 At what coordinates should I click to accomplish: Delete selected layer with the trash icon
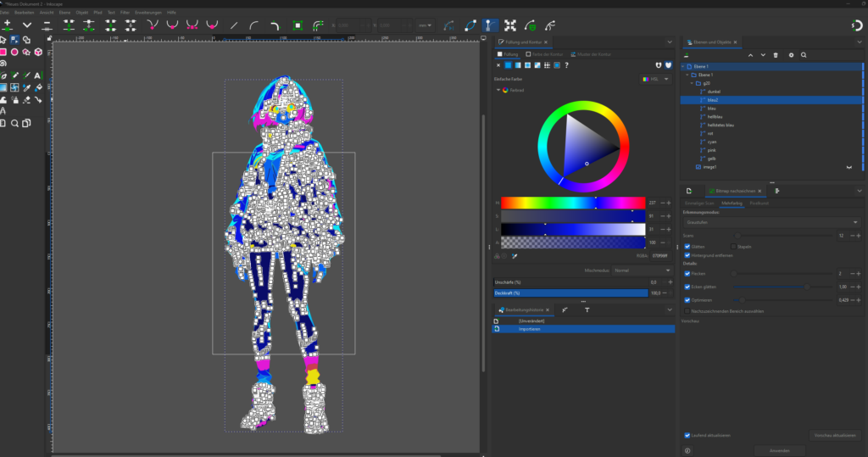(x=776, y=55)
